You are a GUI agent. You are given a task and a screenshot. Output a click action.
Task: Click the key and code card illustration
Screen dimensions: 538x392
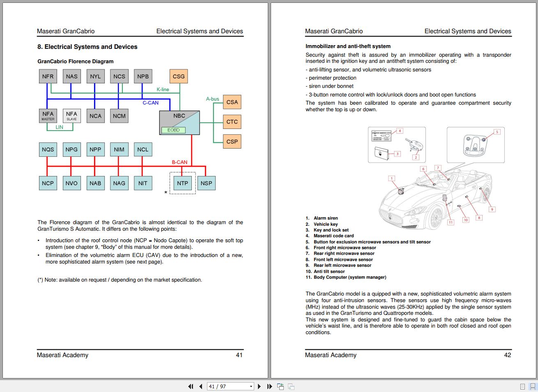397,145
